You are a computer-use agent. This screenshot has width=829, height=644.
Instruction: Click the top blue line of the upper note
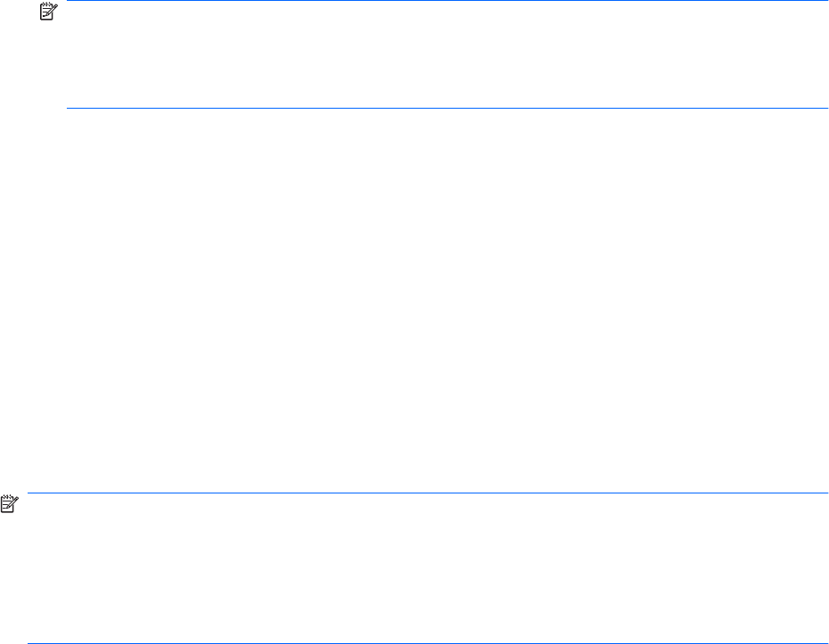click(445, 1)
